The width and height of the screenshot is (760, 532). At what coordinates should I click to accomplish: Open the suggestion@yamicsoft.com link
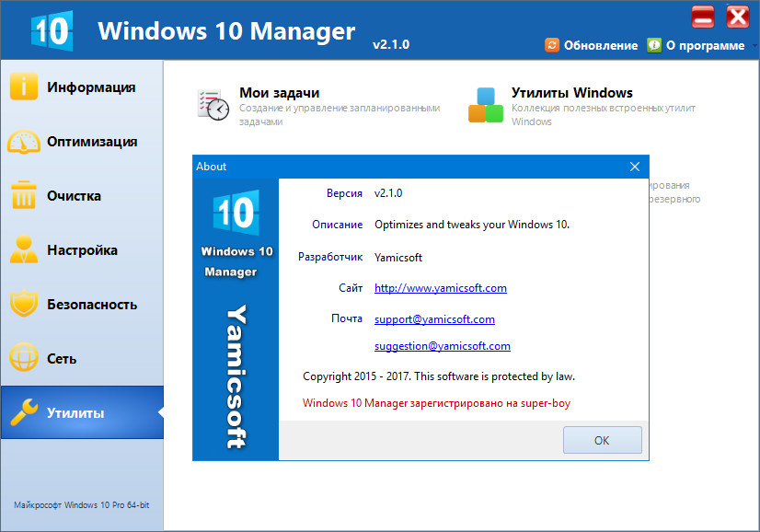pyautogui.click(x=442, y=346)
